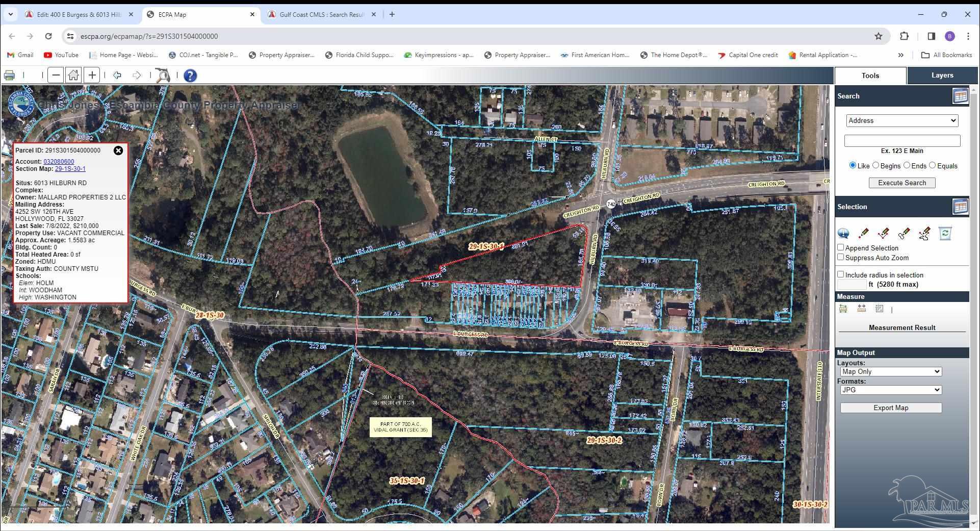Open the Florida magnifier zoom search tool
Image resolution: width=980 pixels, height=531 pixels.
click(164, 75)
